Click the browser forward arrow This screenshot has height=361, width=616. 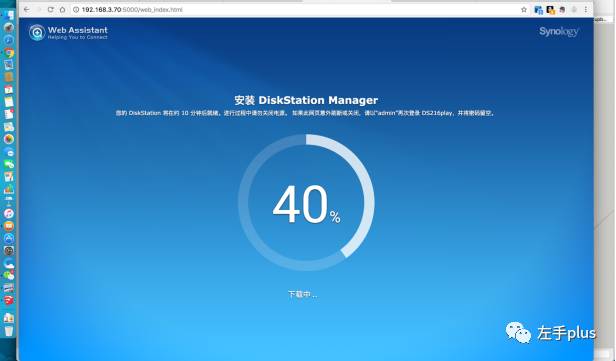[38, 9]
